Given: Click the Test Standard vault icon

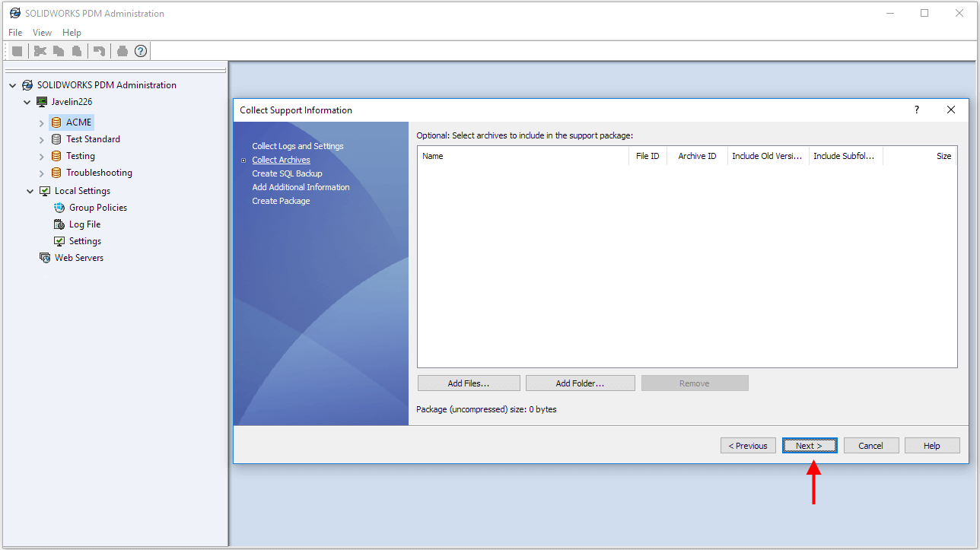Looking at the screenshot, I should pos(56,139).
